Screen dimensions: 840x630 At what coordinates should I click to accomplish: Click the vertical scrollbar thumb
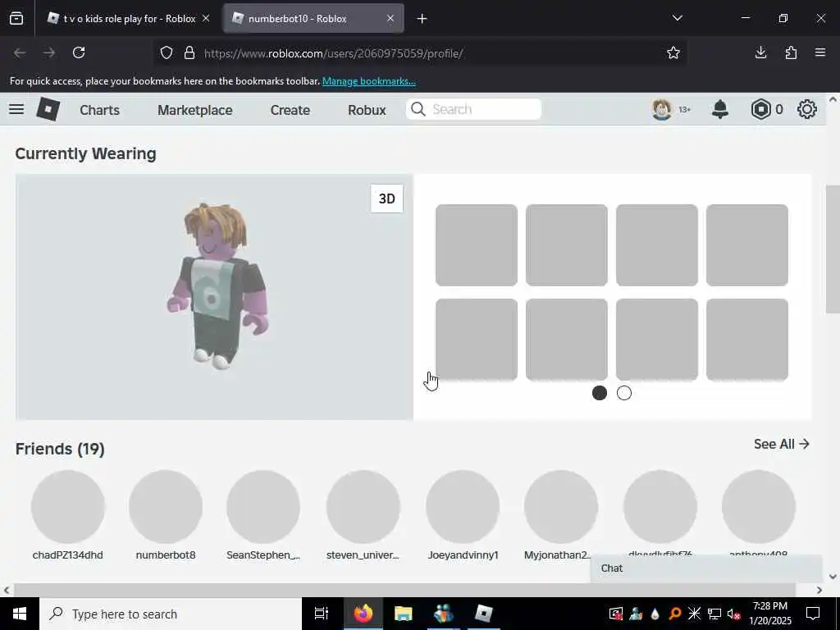(x=833, y=249)
